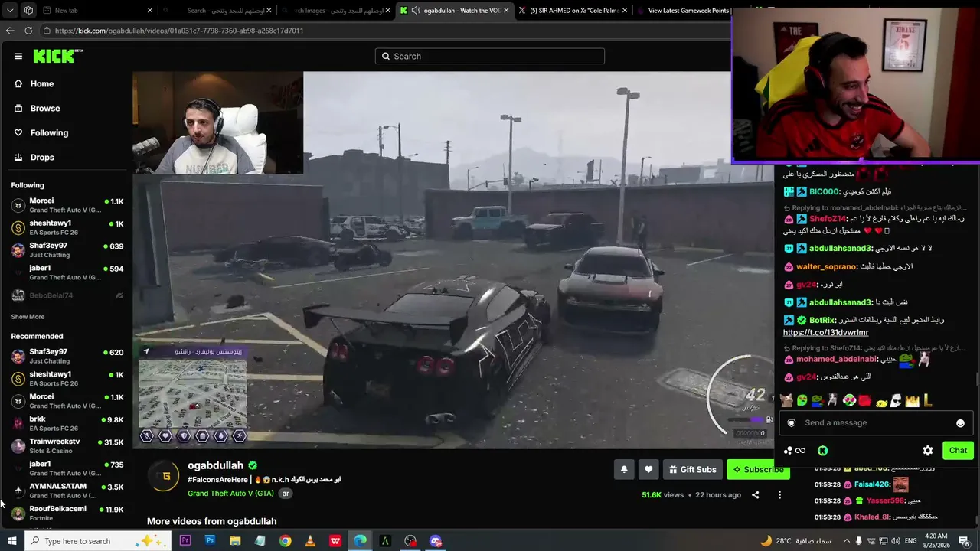Click the gold L quick emote
The height and width of the screenshot is (551, 980).
point(927,400)
